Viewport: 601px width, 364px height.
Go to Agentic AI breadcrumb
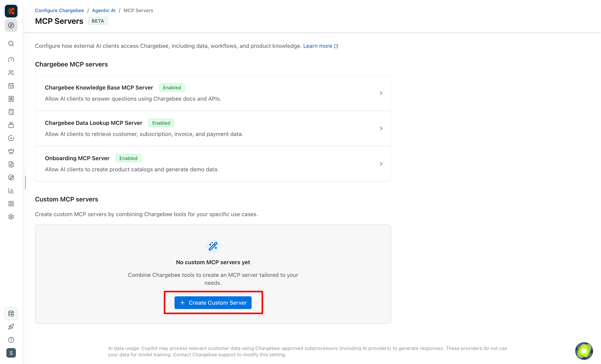pos(104,11)
